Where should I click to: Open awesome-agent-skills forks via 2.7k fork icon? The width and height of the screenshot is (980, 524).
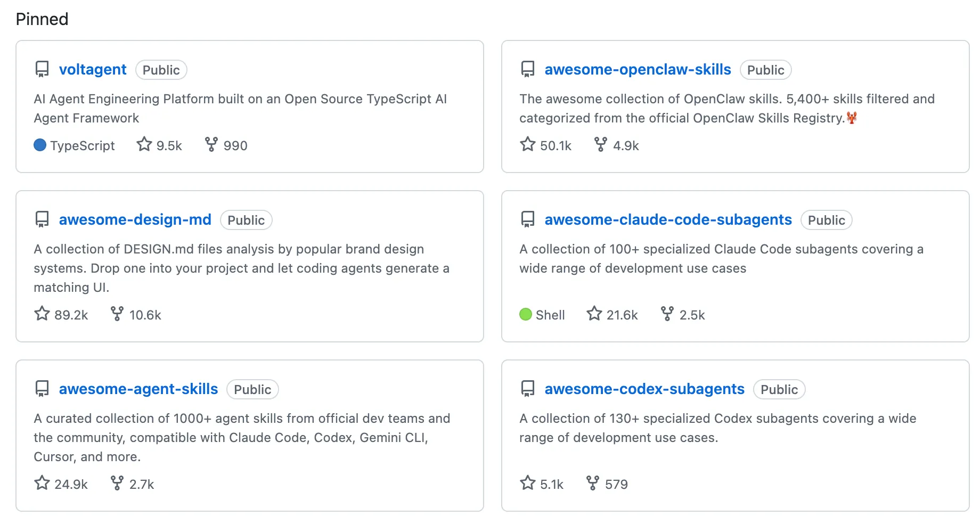pos(117,483)
